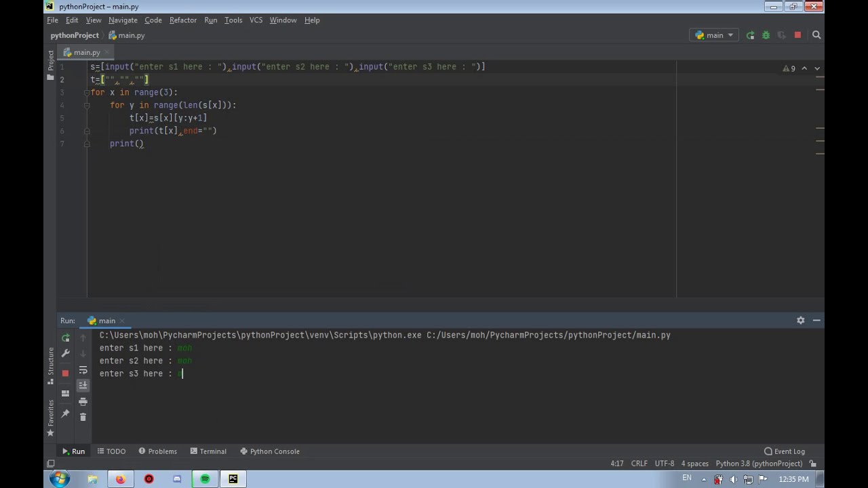Viewport: 868px width, 488px height.
Task: Toggle scroll to end in the Run console
Action: click(x=83, y=386)
